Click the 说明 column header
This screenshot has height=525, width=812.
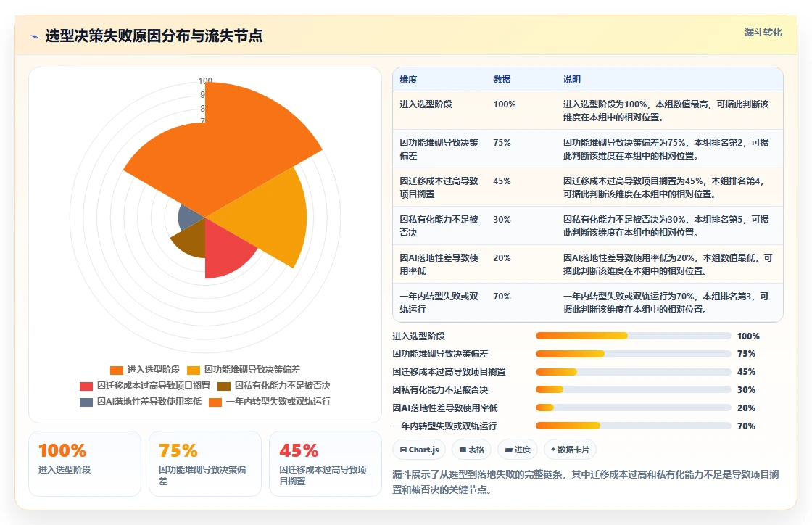click(x=572, y=80)
